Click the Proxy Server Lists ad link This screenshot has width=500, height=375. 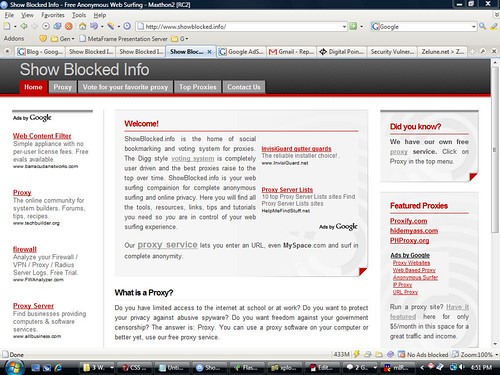point(287,189)
